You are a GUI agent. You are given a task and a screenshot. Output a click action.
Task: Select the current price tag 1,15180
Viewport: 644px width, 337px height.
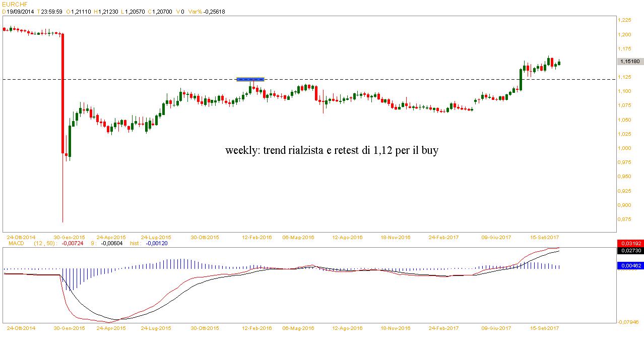[x=630, y=61]
